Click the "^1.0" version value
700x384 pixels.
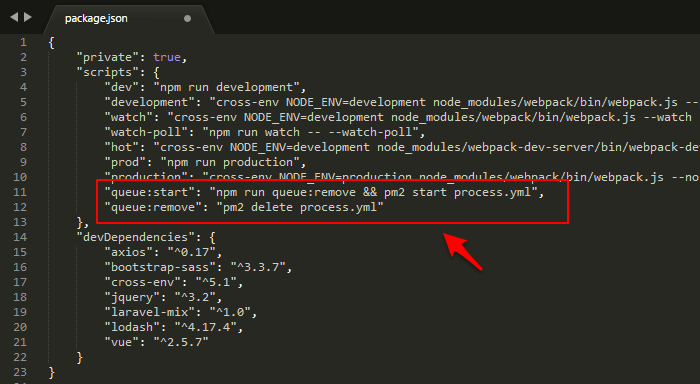coord(230,312)
